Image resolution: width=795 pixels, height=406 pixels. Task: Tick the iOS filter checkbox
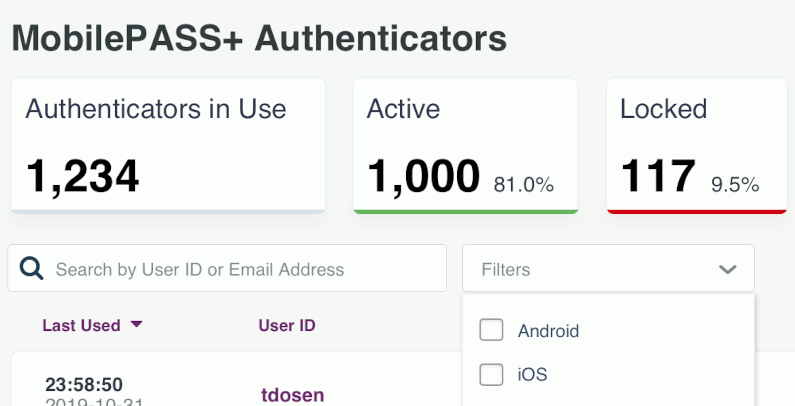point(491,375)
